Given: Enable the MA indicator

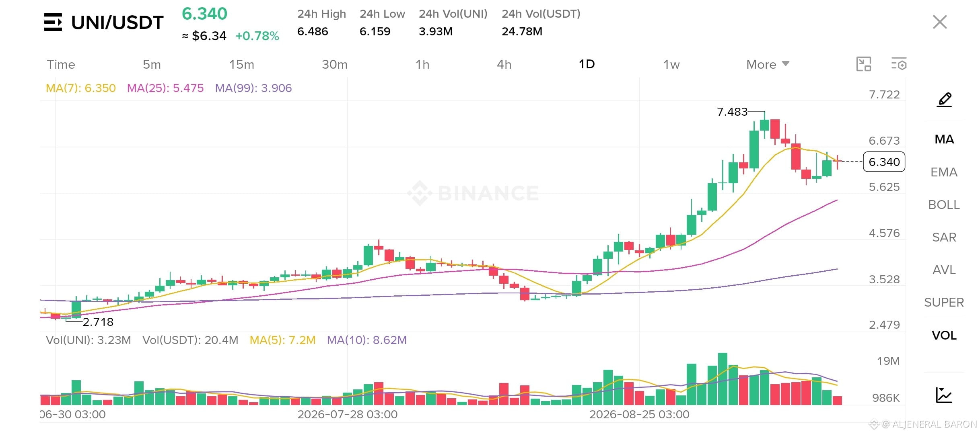Looking at the screenshot, I should pos(944,139).
